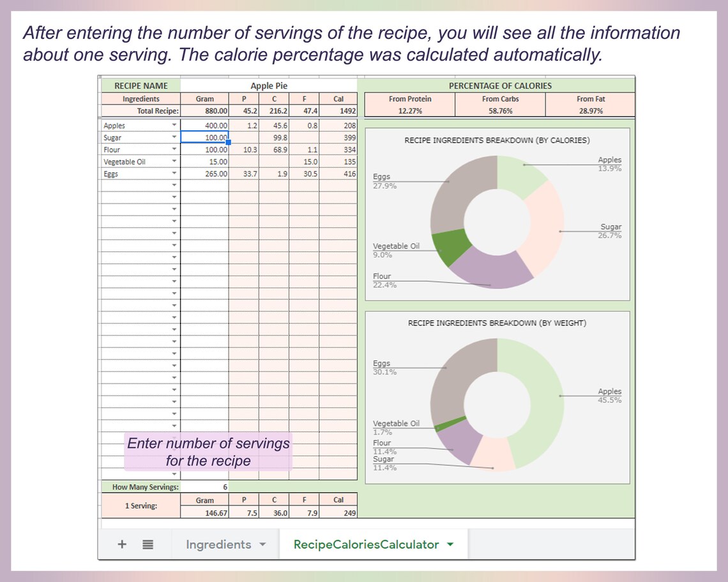Click the Enter number of servings note
Image resolution: width=728 pixels, height=582 pixels.
tap(208, 452)
